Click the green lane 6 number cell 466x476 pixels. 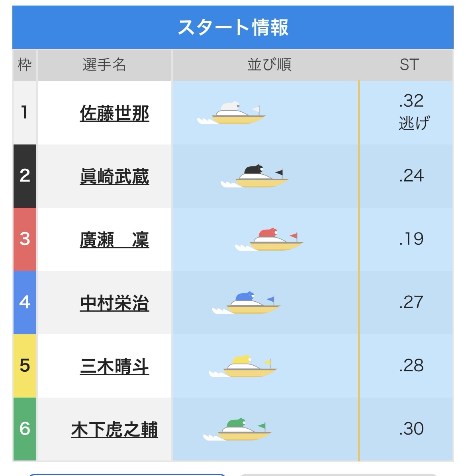coord(25,429)
